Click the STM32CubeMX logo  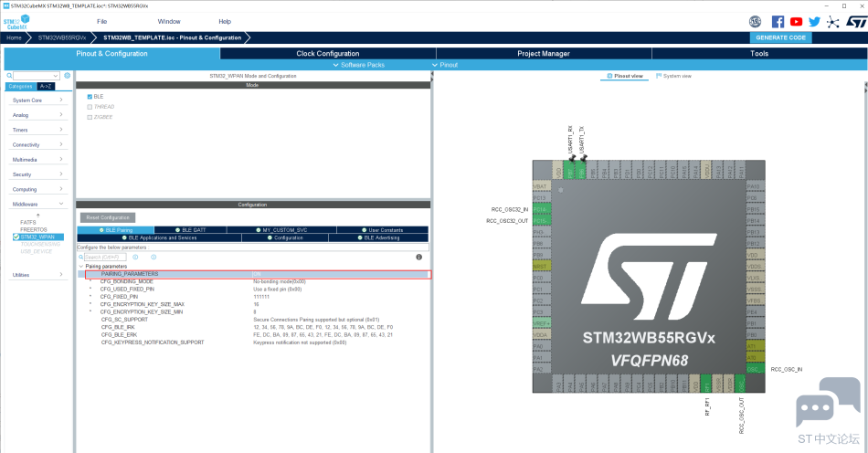click(16, 22)
